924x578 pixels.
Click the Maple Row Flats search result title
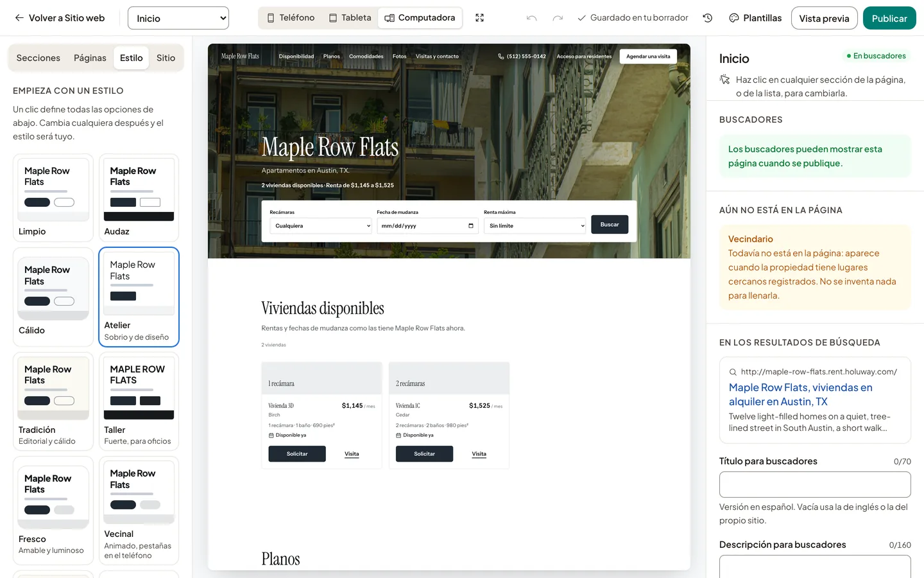[x=801, y=394]
